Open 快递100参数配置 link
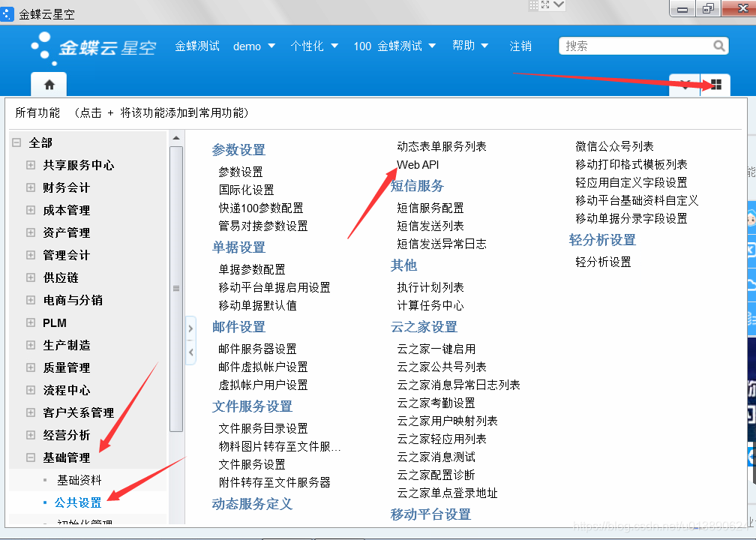756x540 pixels. pos(261,208)
